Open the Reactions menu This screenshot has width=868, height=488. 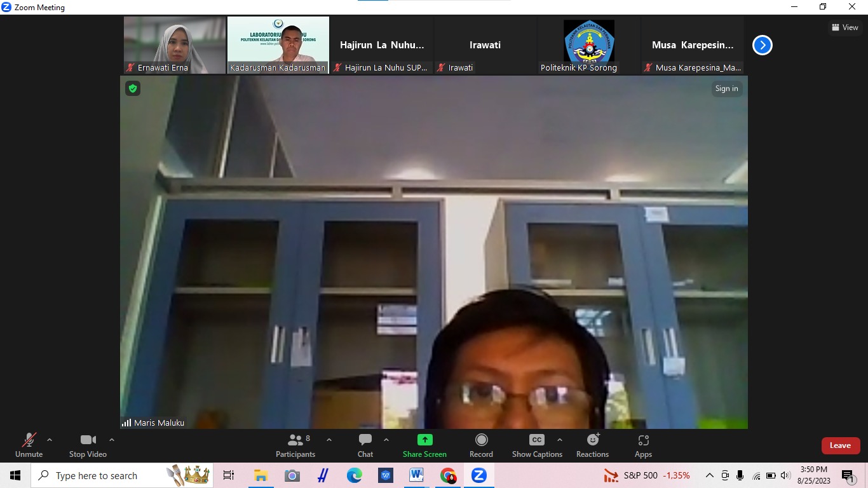592,445
